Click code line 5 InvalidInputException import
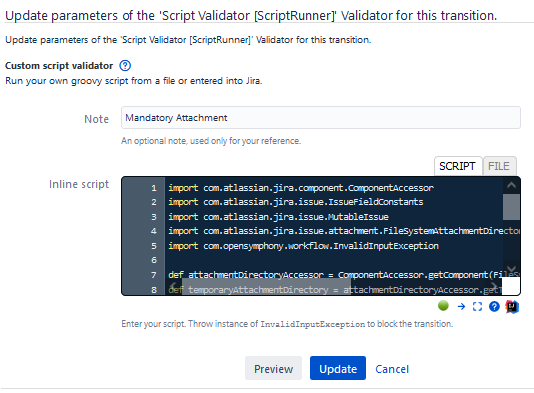The height and width of the screenshot is (393, 534). pos(303,246)
